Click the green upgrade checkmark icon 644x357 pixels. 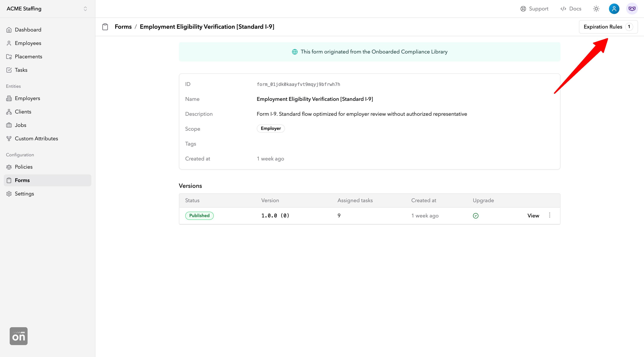pos(476,216)
